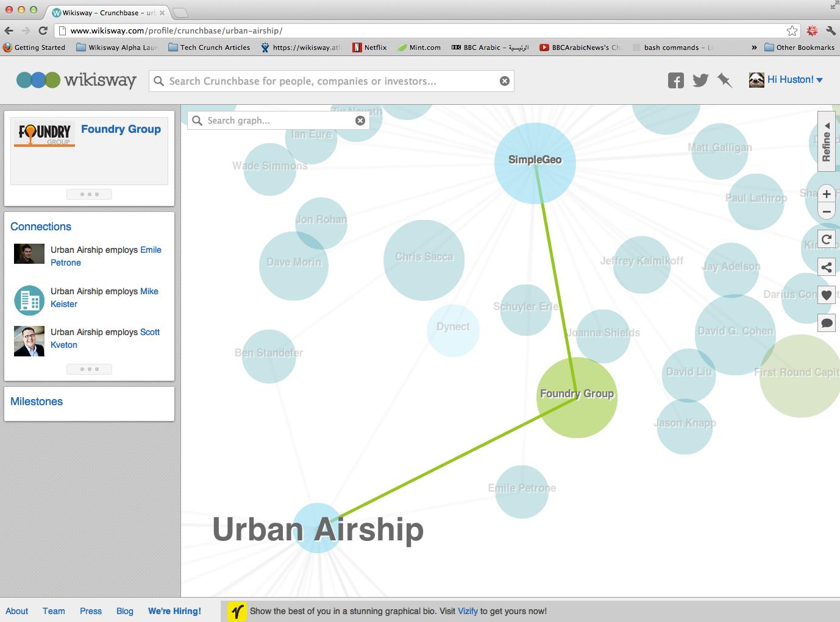
Task: Zoom out graph with minus button
Action: [x=827, y=212]
